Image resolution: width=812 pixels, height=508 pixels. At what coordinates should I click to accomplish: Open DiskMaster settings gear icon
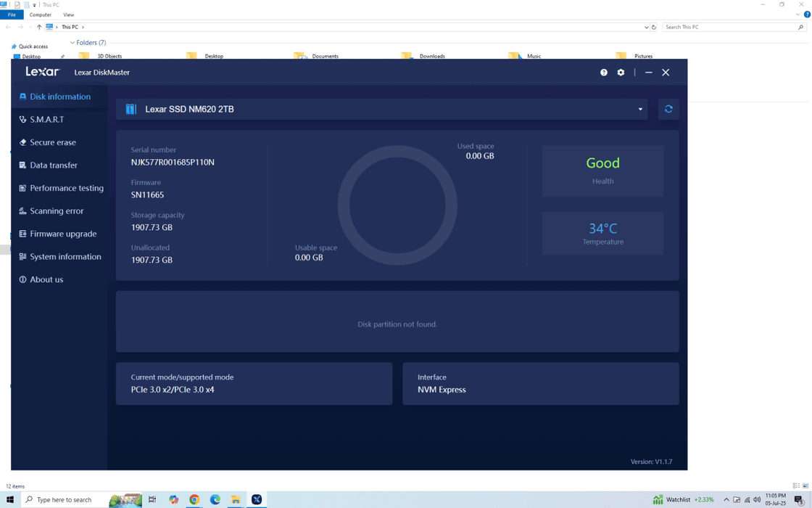pyautogui.click(x=621, y=73)
